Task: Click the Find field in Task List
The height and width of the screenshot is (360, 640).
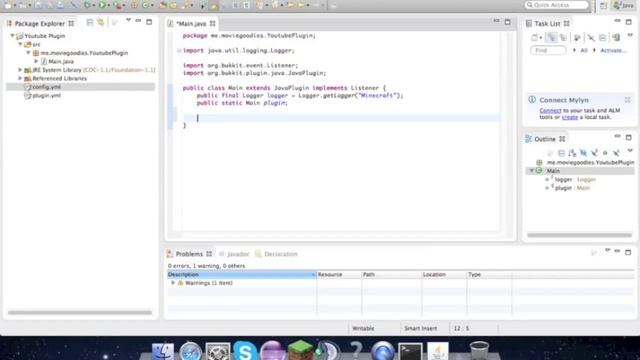Action: (x=548, y=50)
